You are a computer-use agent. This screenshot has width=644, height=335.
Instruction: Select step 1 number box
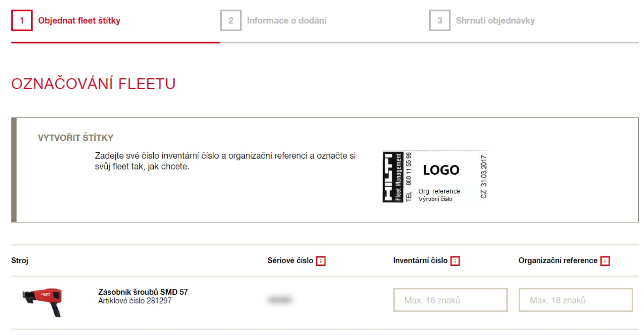coord(22,20)
